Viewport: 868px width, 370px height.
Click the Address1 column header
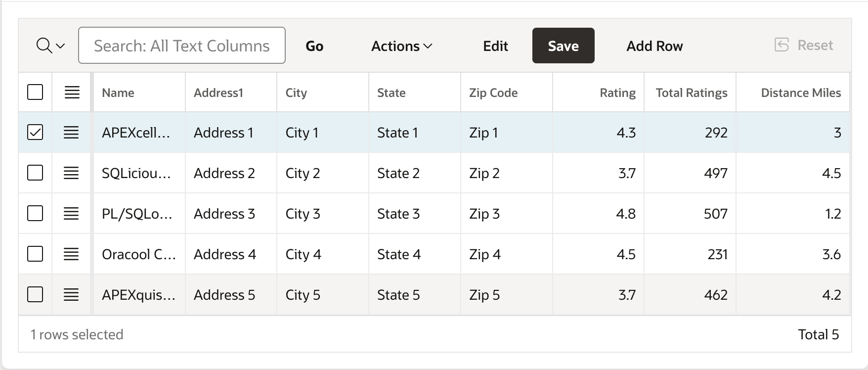click(x=231, y=92)
